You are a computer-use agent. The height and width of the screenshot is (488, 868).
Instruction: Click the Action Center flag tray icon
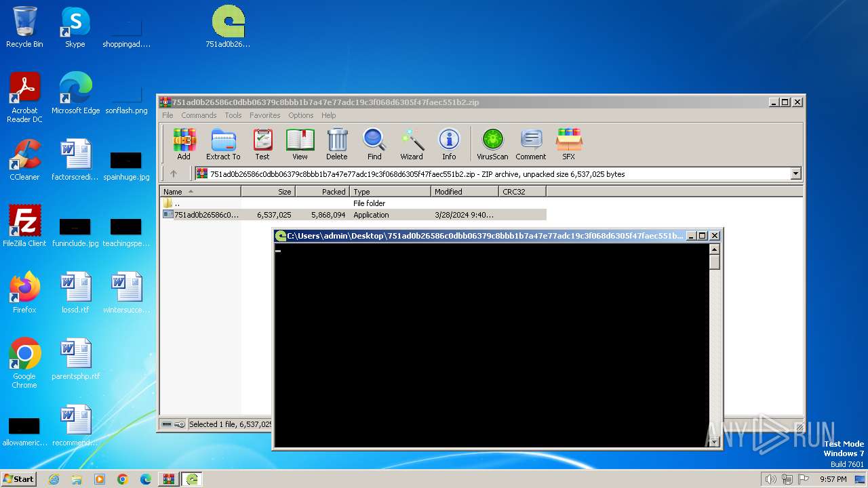tap(804, 479)
